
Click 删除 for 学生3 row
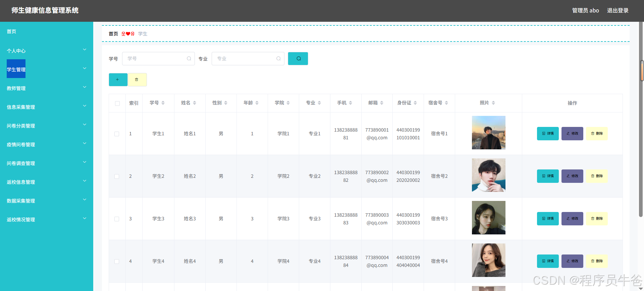coord(597,219)
